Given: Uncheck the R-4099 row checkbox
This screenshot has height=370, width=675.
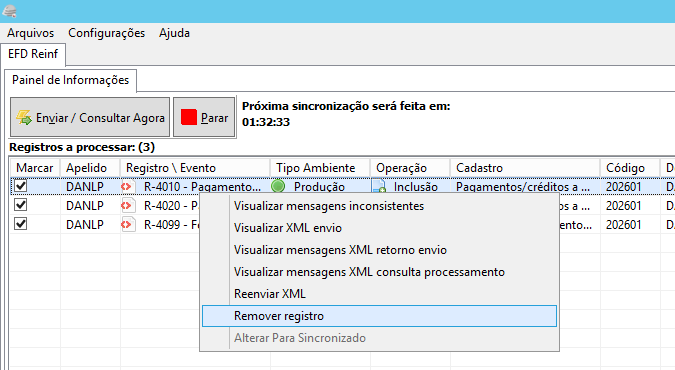Looking at the screenshot, I should 21,224.
